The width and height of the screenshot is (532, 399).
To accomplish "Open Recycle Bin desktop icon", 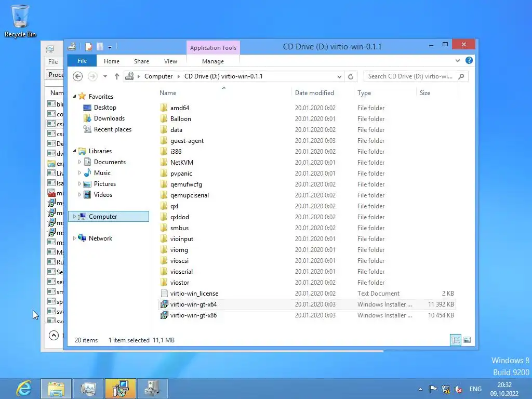I will [20, 21].
